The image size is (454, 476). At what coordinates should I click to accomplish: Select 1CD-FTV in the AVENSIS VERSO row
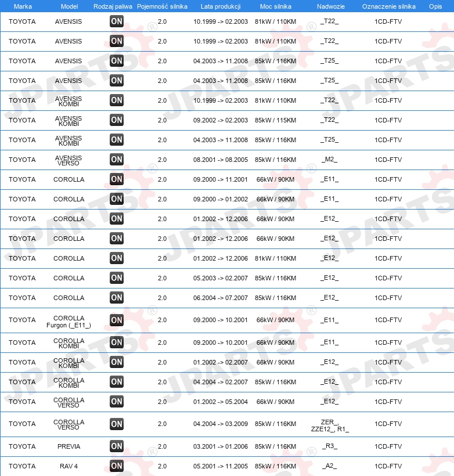coord(388,160)
